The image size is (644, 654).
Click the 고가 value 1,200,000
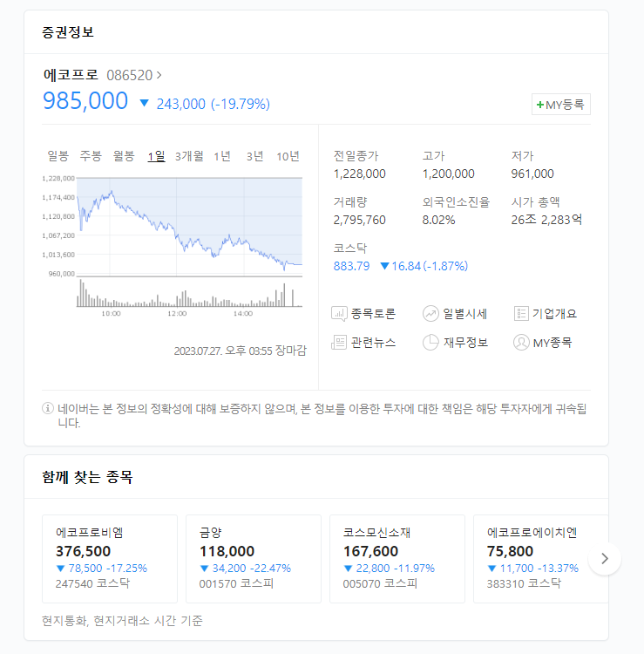(x=448, y=174)
